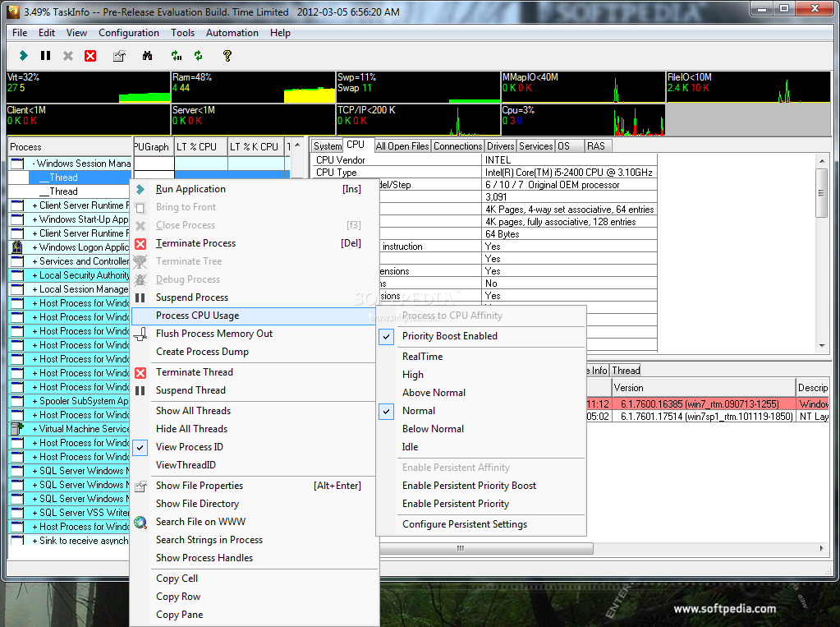Screen dimensions: 840x627
Task: Choose Show Process Handles
Action: [x=204, y=558]
